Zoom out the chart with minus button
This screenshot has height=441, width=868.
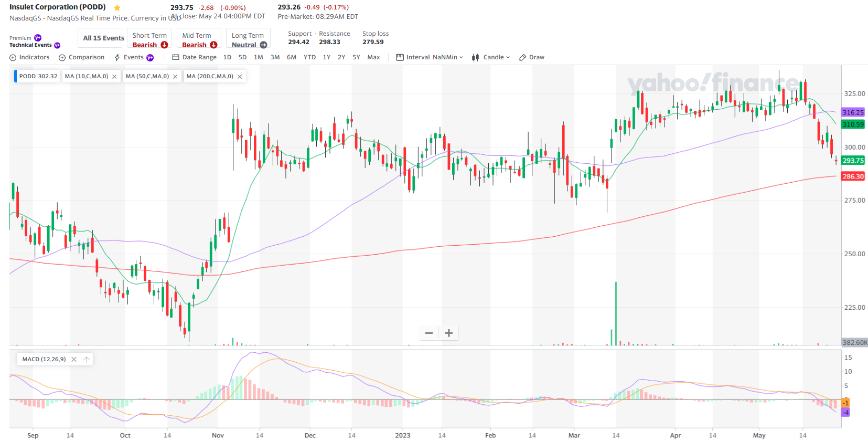(x=429, y=333)
